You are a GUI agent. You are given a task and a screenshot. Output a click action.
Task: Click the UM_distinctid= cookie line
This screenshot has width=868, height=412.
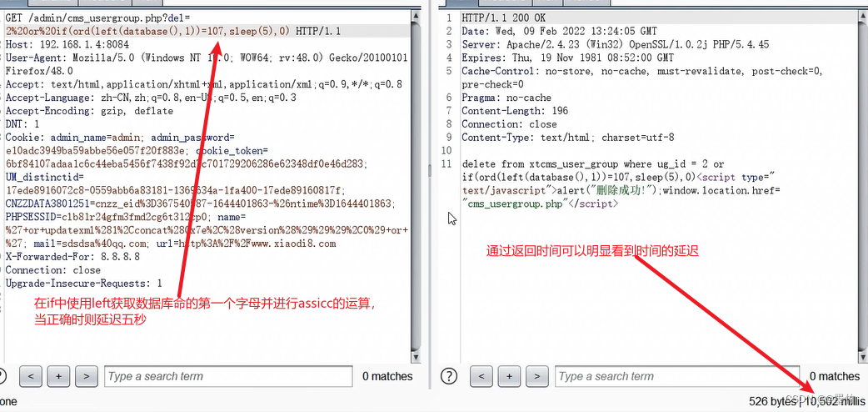tap(45, 177)
